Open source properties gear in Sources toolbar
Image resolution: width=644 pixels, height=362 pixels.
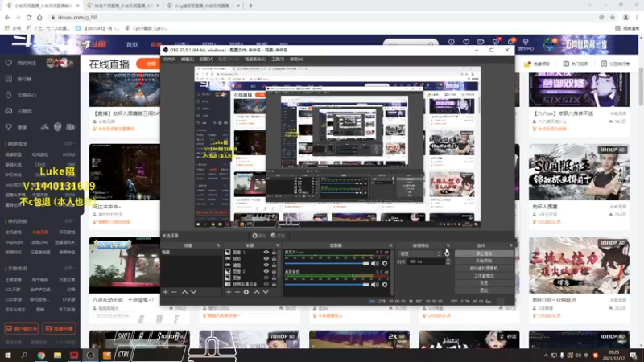click(x=246, y=292)
